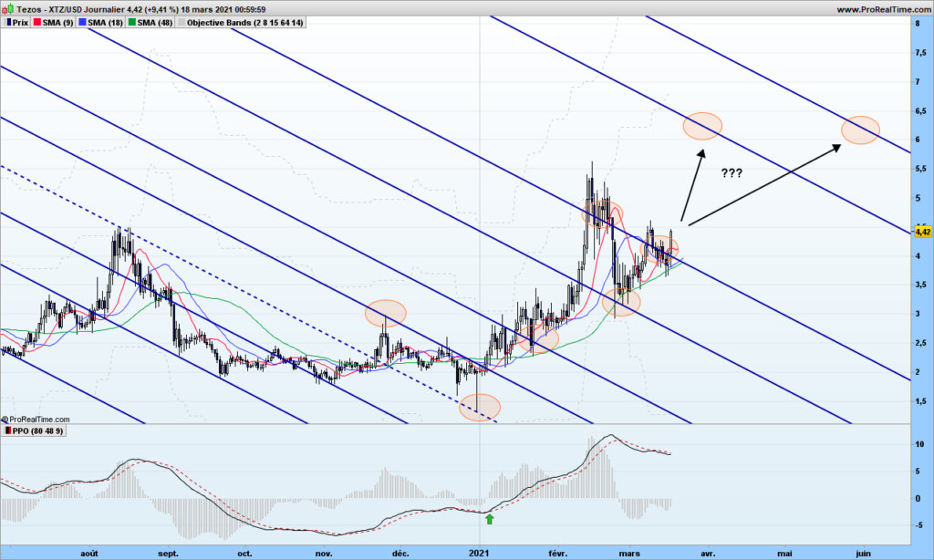
Task: Select the 'févr.' month on the time axis
Action: pyautogui.click(x=557, y=554)
